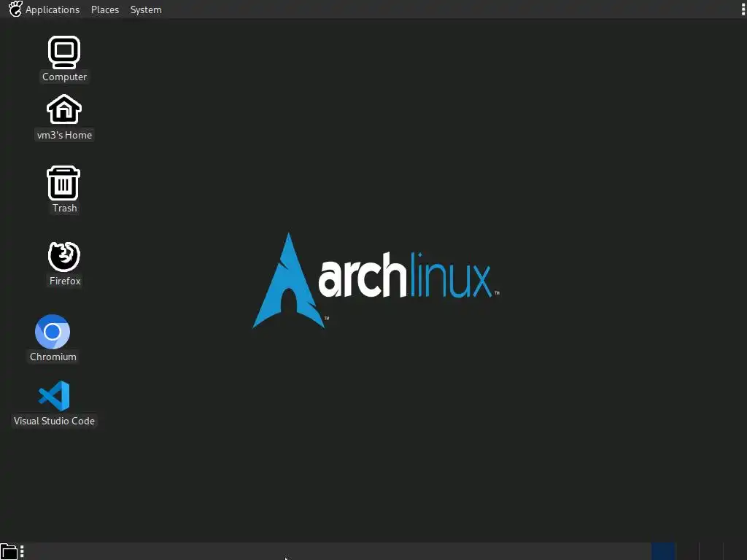
Task: Switch to the third workspace
Action: click(711, 551)
